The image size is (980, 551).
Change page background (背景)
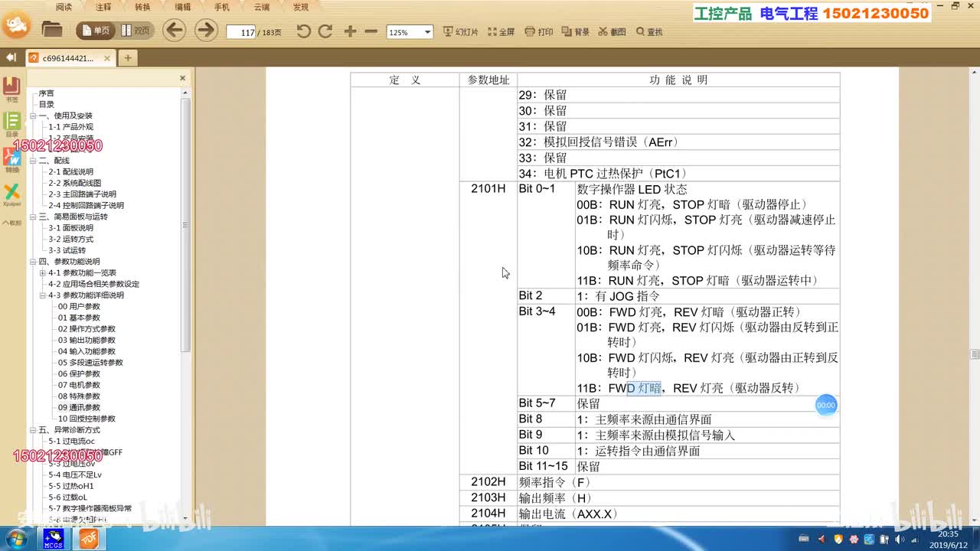coord(576,32)
